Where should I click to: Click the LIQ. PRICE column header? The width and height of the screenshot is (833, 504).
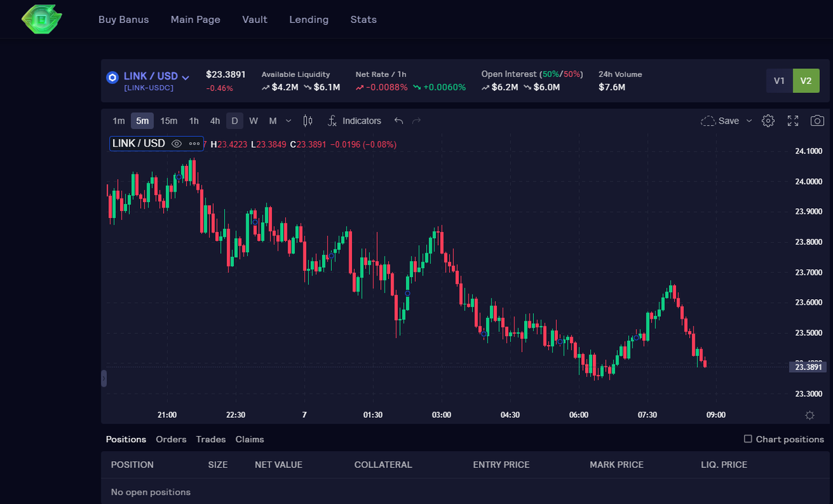(724, 464)
